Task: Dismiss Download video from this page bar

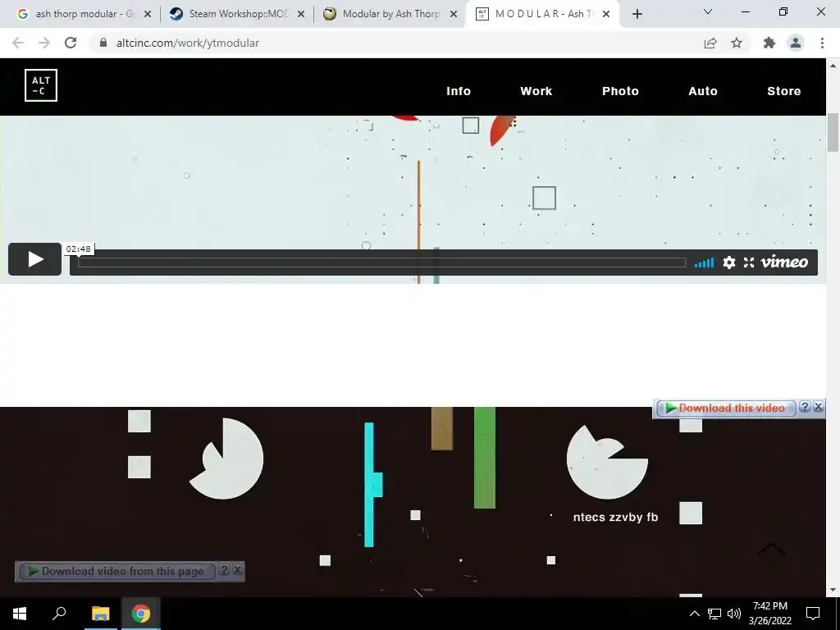Action: pyautogui.click(x=238, y=570)
